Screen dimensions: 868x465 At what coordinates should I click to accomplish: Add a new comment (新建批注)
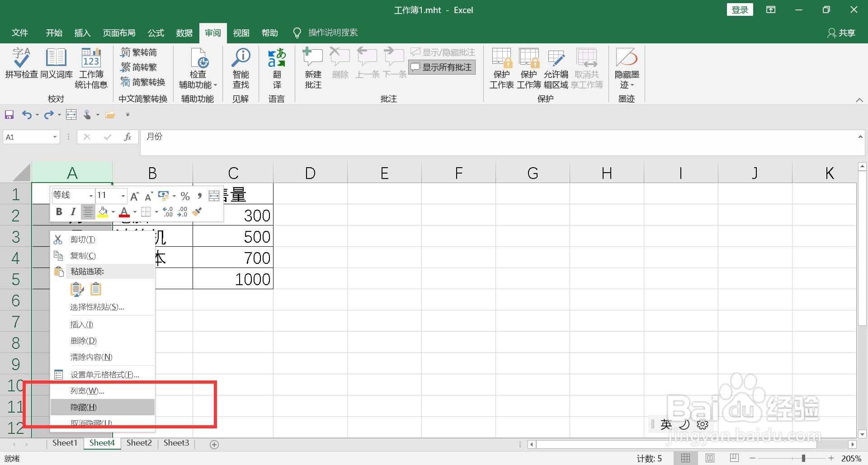[x=313, y=68]
